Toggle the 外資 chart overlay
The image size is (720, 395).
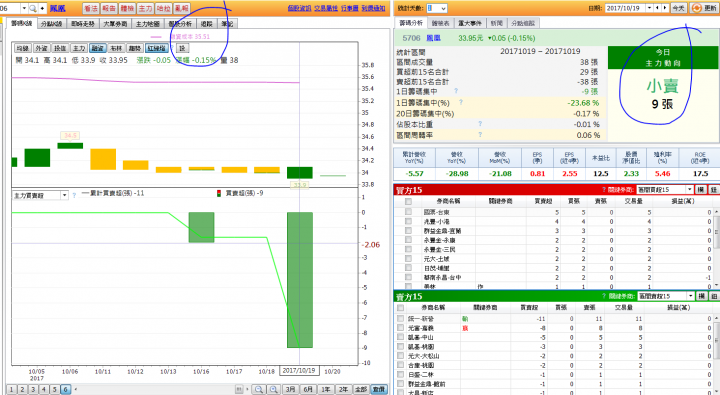[41, 48]
